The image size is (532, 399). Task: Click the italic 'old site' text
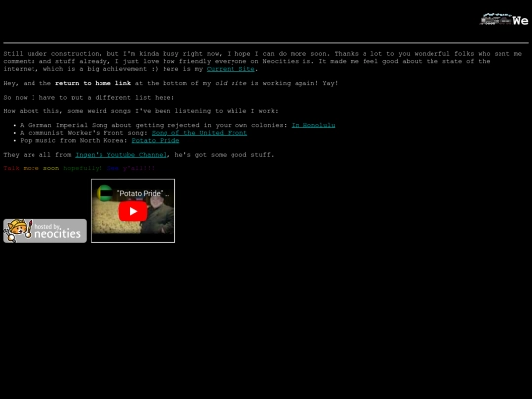pos(231,83)
